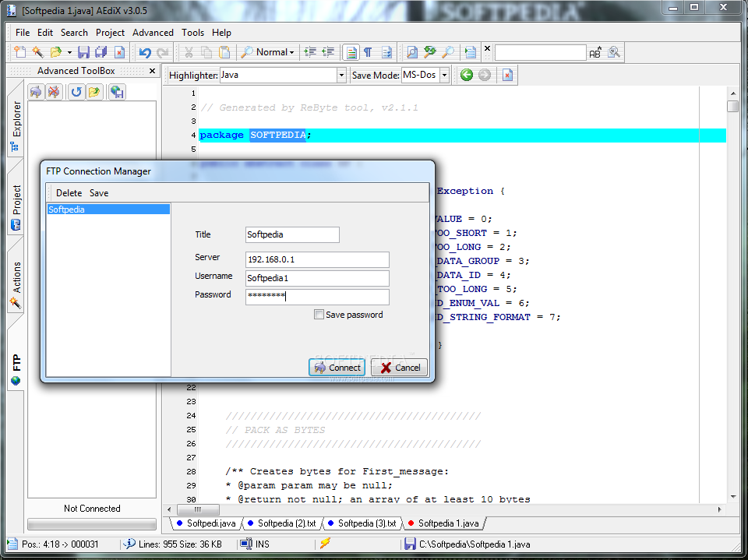This screenshot has width=748, height=560.
Task: Click the Find Next magnifier icon
Action: tap(447, 52)
